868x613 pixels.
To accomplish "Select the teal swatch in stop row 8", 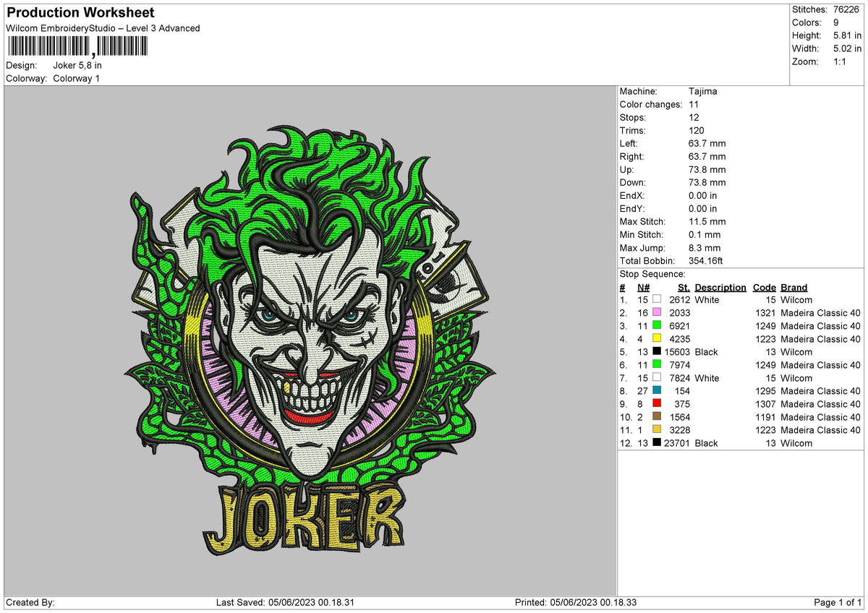I will coord(657,390).
